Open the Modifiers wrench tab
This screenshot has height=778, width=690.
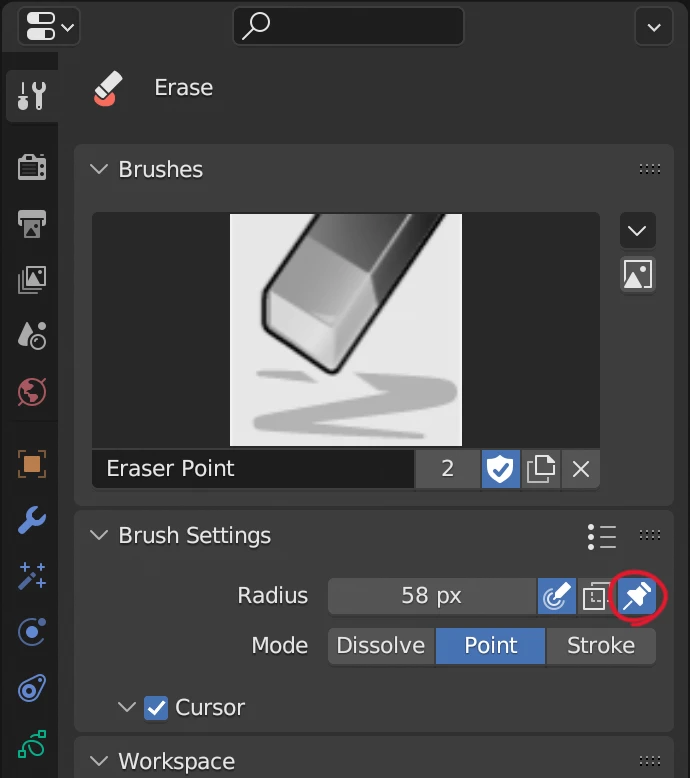pos(32,520)
